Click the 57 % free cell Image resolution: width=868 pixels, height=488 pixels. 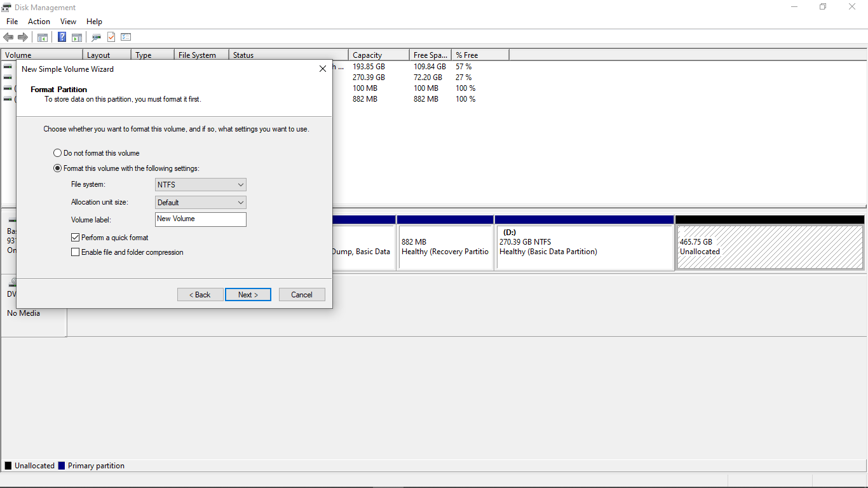point(464,66)
